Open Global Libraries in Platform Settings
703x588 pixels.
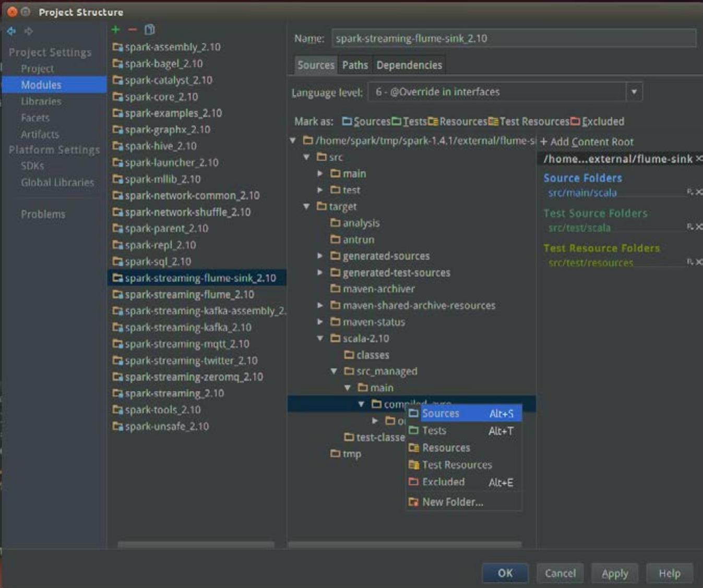tap(57, 183)
